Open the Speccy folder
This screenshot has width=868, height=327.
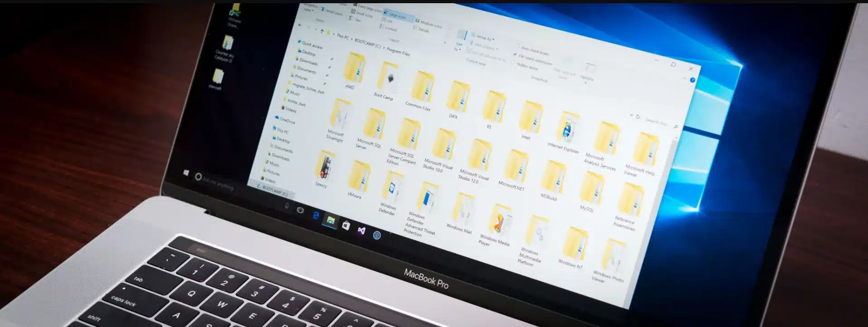tap(324, 168)
